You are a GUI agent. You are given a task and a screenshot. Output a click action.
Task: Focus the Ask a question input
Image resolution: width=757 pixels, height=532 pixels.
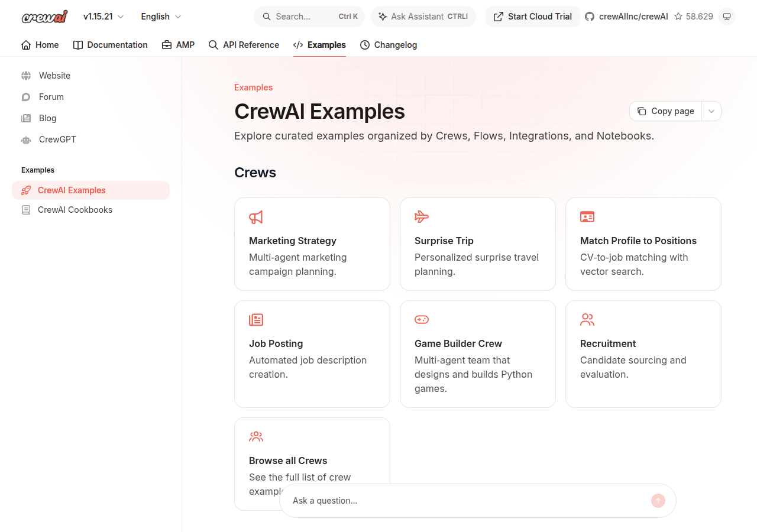[x=467, y=501]
